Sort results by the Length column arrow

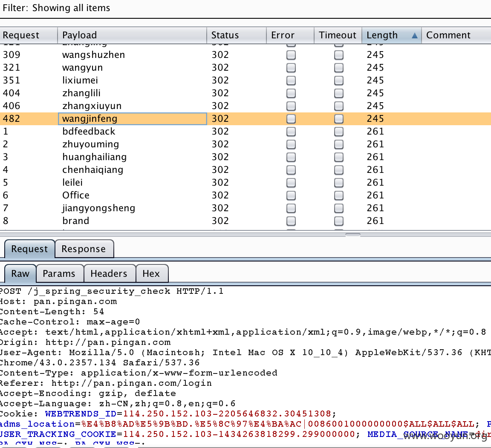point(415,35)
